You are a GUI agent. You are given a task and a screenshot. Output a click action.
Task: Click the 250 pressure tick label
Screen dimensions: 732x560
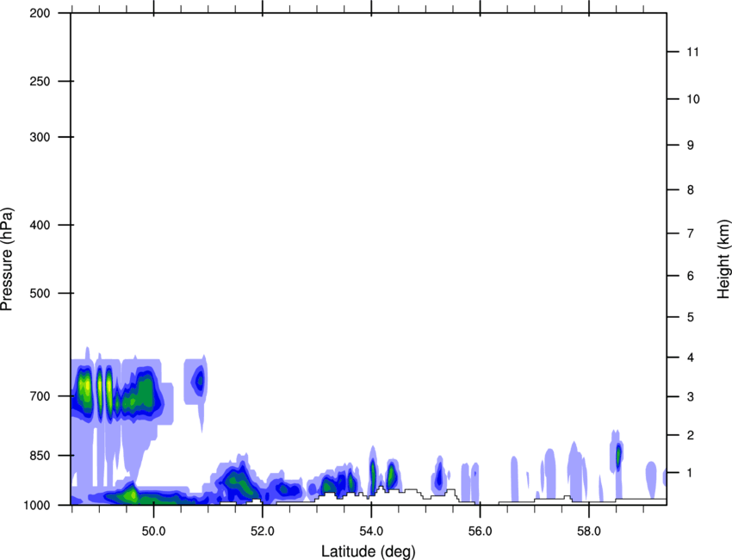click(x=40, y=81)
